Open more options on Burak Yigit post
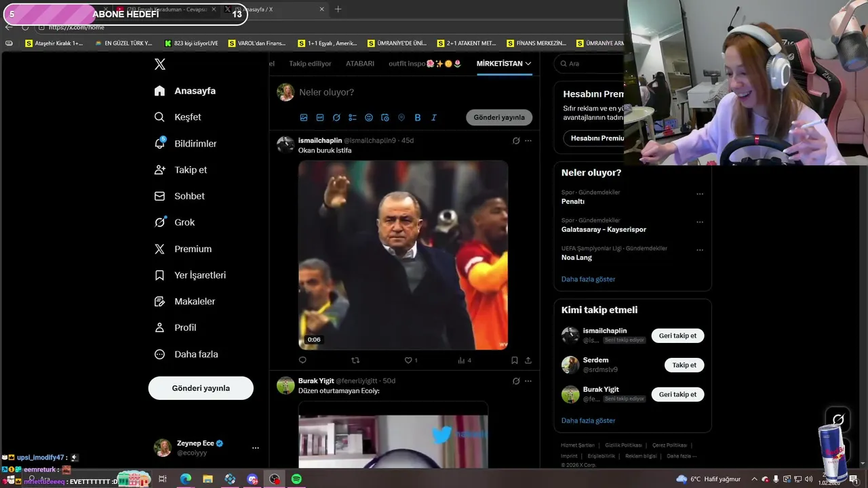Screen dimensions: 868x488 coord(528,381)
